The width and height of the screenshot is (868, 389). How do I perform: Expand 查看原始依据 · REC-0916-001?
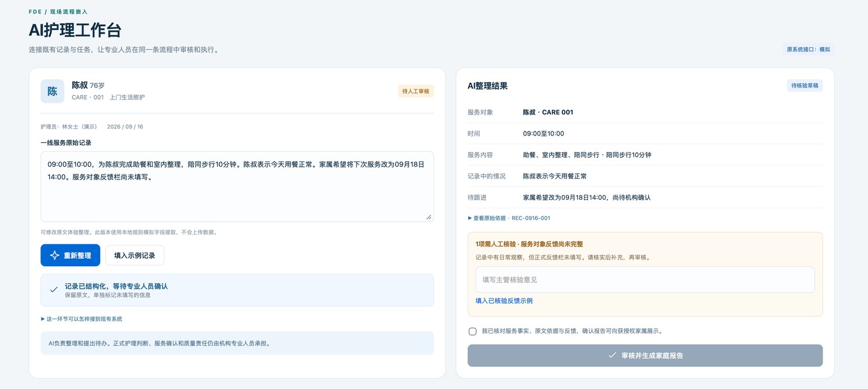[509, 218]
